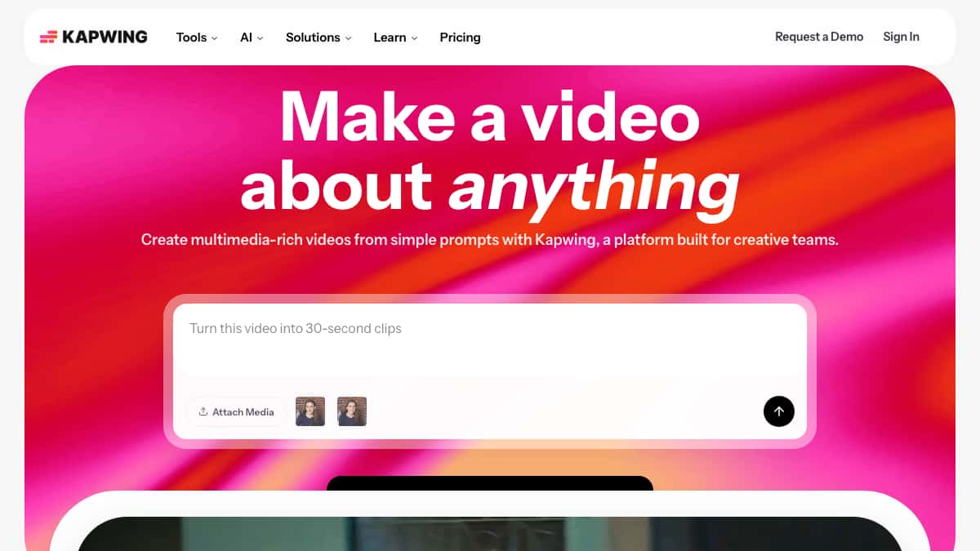The height and width of the screenshot is (551, 980).
Task: Click Request a Demo link
Action: pos(819,37)
